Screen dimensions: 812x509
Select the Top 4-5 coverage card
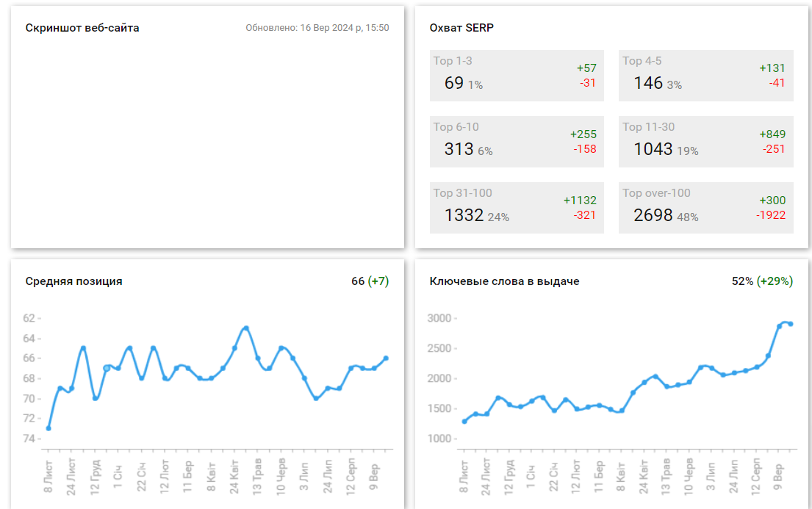pyautogui.click(x=705, y=76)
